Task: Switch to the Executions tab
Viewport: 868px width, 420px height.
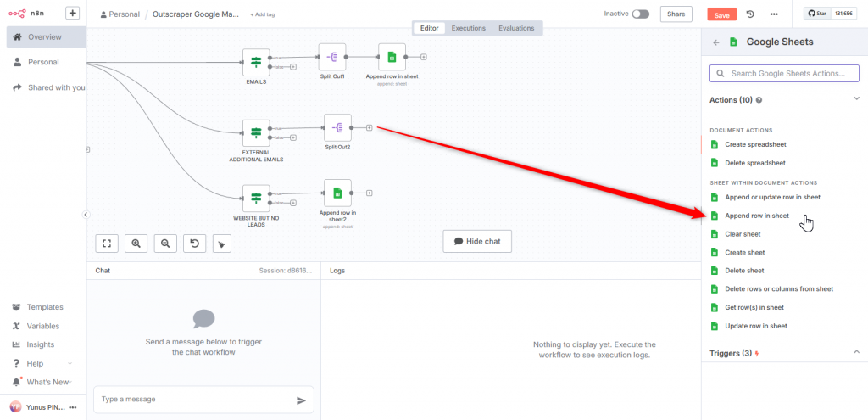Action: coord(468,28)
